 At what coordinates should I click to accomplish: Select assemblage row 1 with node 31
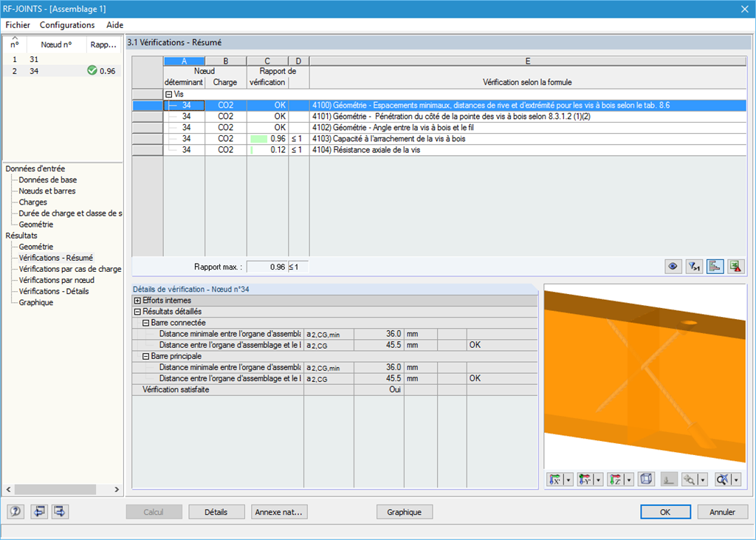click(x=63, y=59)
